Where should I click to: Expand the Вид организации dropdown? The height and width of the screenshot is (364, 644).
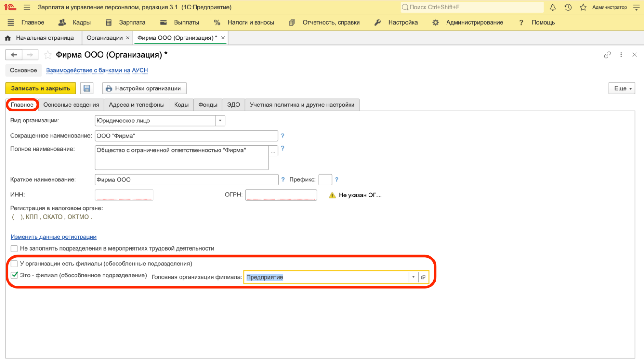[220, 121]
